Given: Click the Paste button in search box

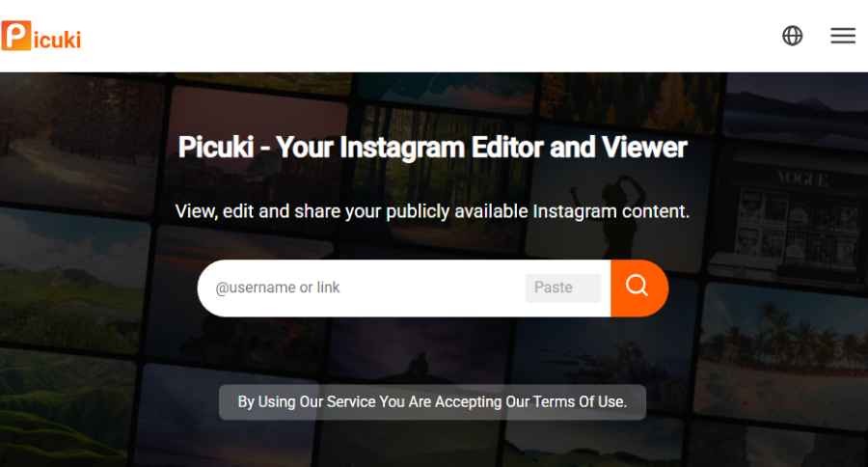Looking at the screenshot, I should tap(563, 288).
